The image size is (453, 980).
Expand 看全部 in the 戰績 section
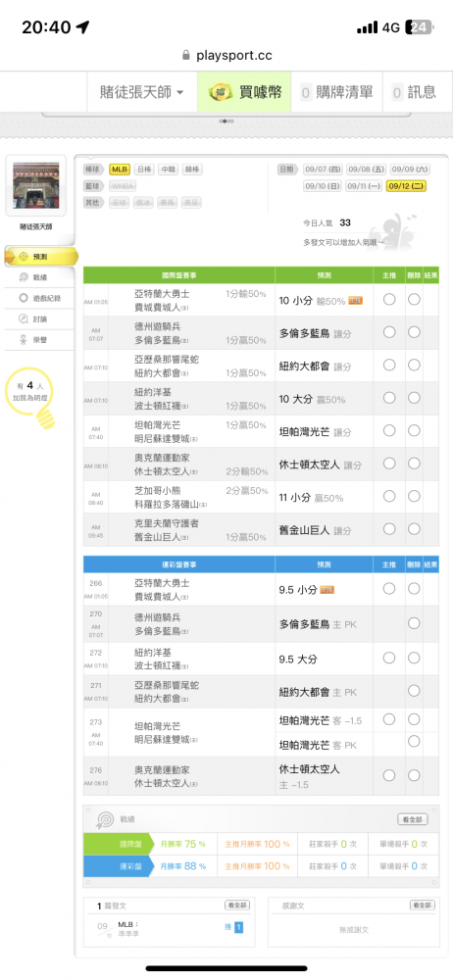[x=413, y=819]
